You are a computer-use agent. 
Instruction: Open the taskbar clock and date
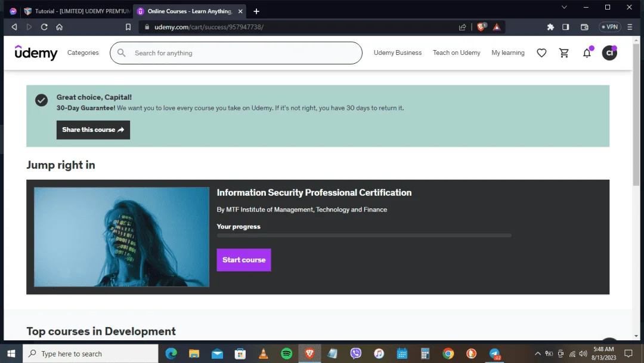pyautogui.click(x=603, y=353)
